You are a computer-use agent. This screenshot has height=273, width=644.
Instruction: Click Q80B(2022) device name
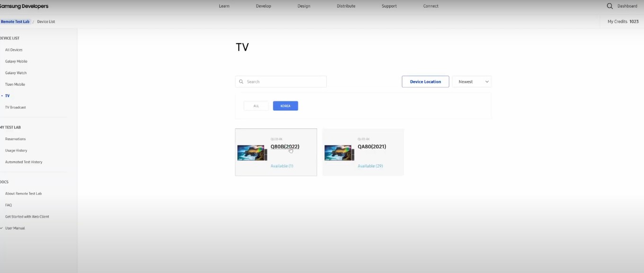(x=285, y=146)
